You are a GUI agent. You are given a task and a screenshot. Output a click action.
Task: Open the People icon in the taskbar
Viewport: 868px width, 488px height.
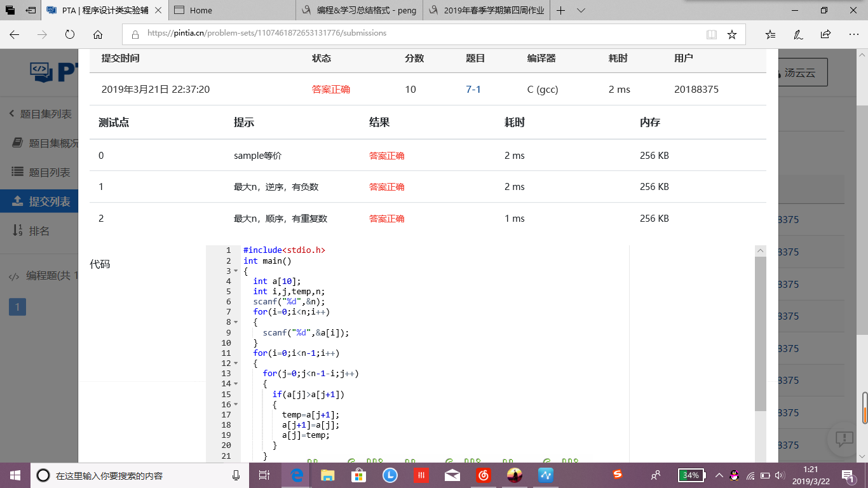coord(656,475)
